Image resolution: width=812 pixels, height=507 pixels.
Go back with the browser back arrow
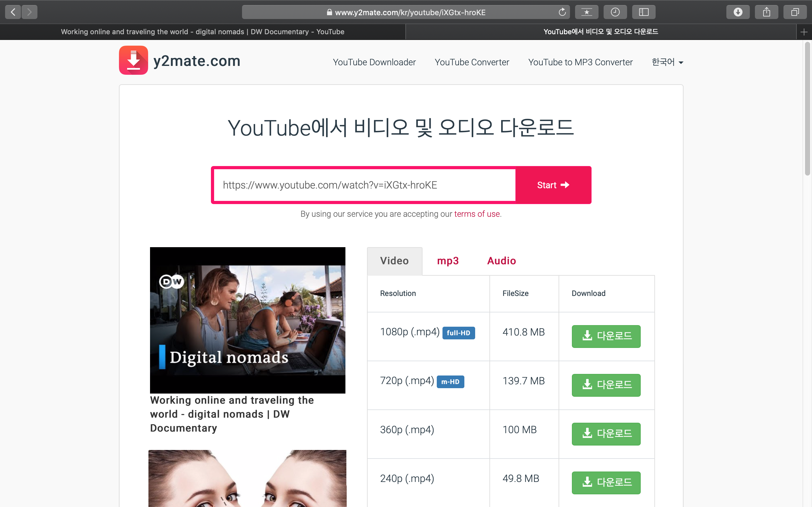pos(13,12)
